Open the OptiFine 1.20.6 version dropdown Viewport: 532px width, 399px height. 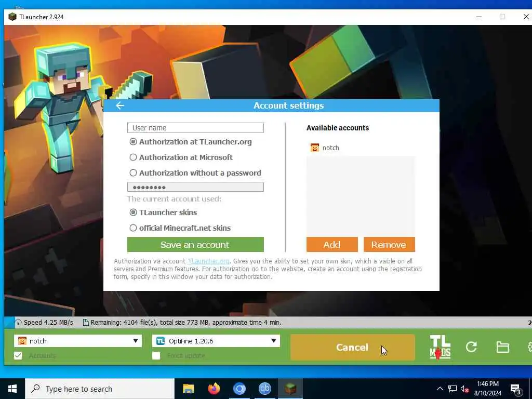coord(216,341)
